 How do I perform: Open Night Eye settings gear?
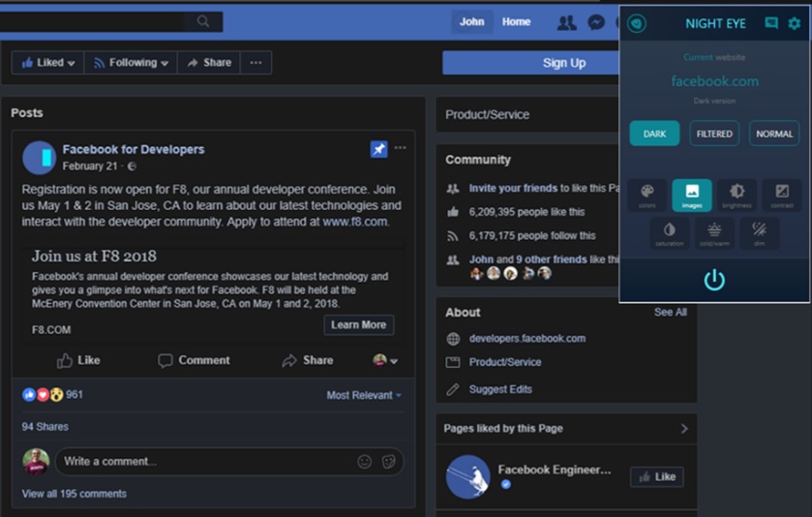coord(794,23)
